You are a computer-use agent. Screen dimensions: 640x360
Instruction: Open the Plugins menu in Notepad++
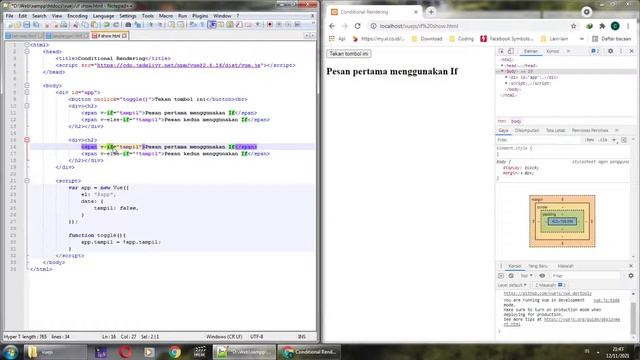coord(200,16)
